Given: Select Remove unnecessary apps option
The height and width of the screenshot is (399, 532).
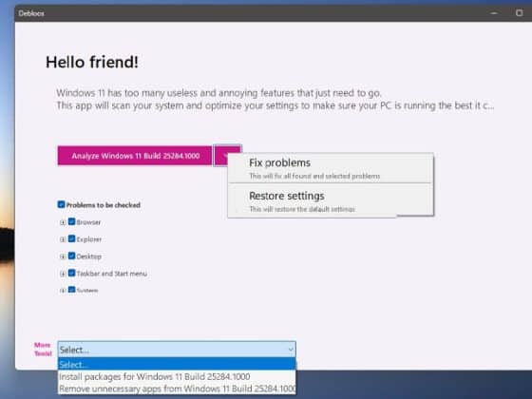Looking at the screenshot, I should [177, 389].
